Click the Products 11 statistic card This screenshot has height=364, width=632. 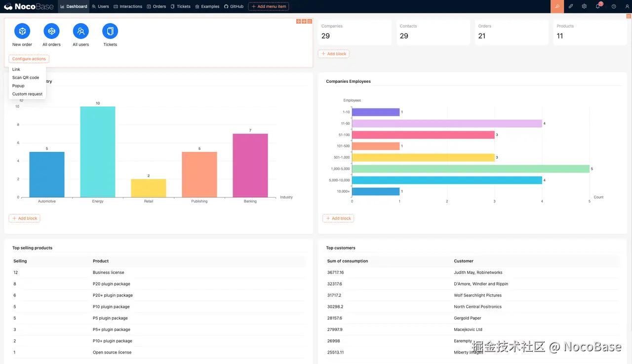[590, 32]
